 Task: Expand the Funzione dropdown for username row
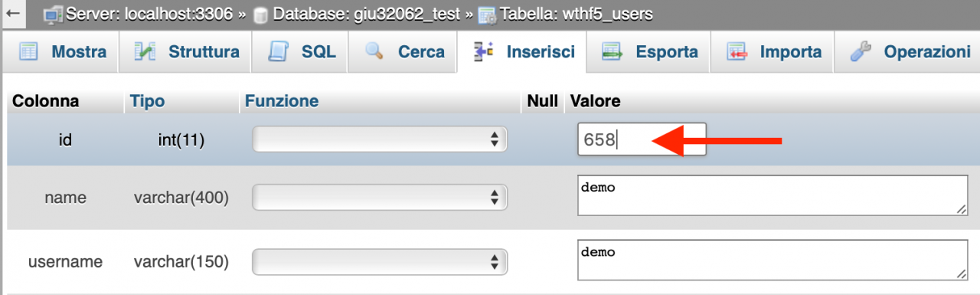(x=380, y=261)
